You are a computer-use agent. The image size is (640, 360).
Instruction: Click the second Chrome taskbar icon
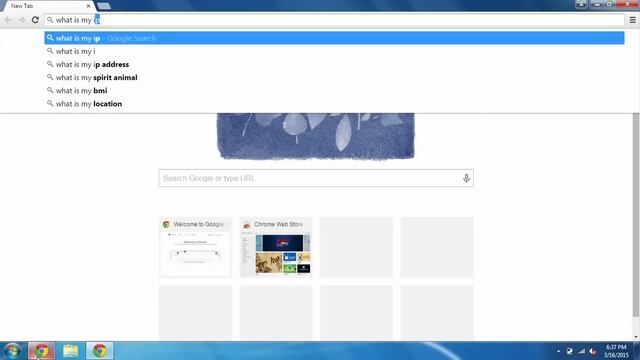coord(100,351)
